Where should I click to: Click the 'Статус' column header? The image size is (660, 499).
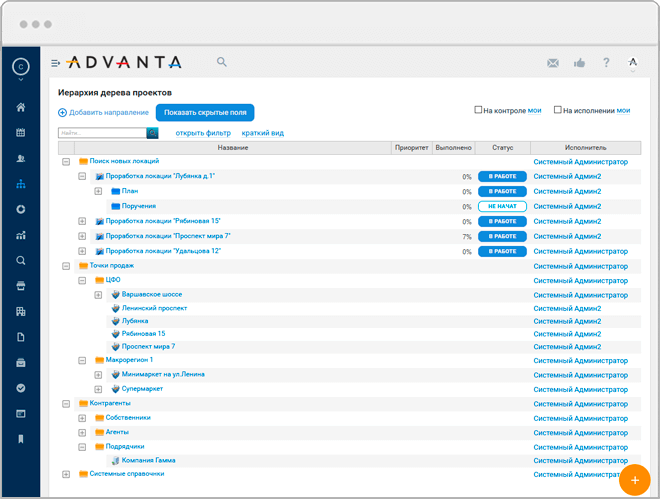tap(503, 148)
